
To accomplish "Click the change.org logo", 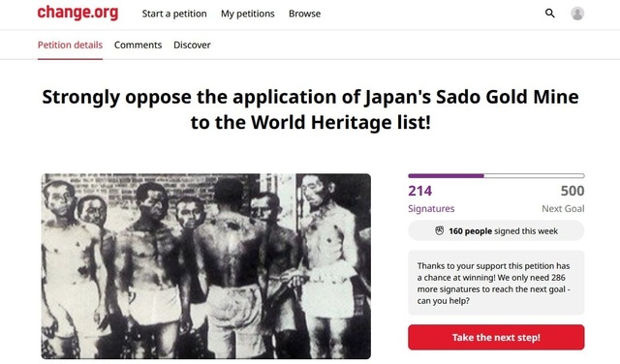I will coord(77,13).
